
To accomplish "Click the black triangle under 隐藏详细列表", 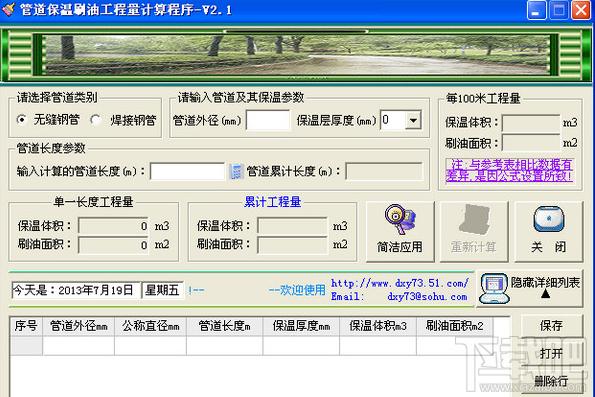I will click(545, 293).
